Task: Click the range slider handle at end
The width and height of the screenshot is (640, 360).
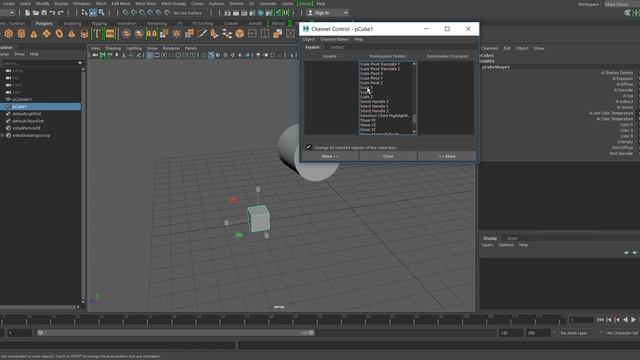Action: 311,333
